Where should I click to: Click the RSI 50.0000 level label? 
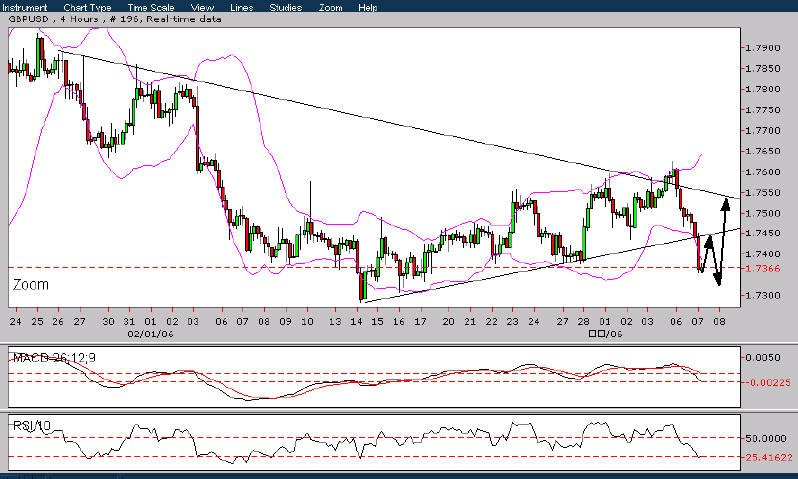click(x=765, y=438)
